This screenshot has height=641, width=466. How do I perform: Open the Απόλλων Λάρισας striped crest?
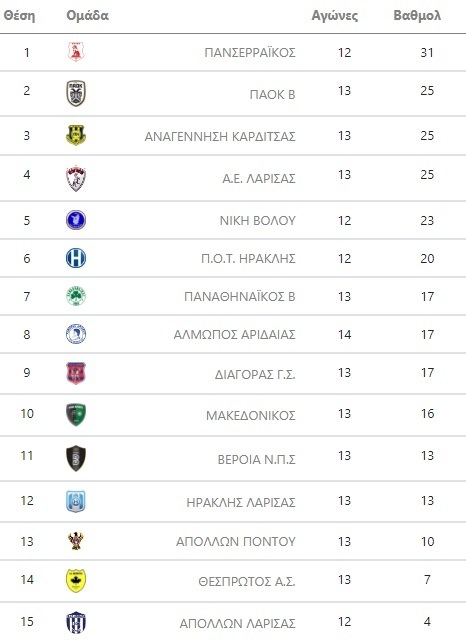pos(76,622)
